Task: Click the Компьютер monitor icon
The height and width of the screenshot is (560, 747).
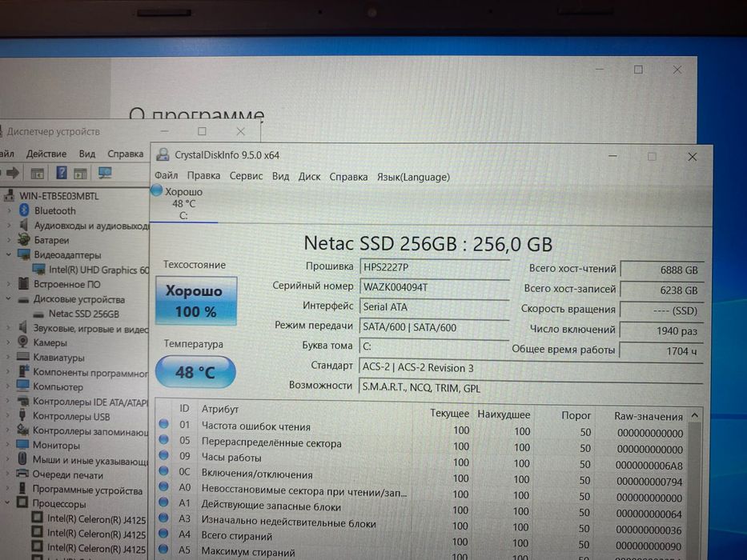Action: click(x=23, y=386)
